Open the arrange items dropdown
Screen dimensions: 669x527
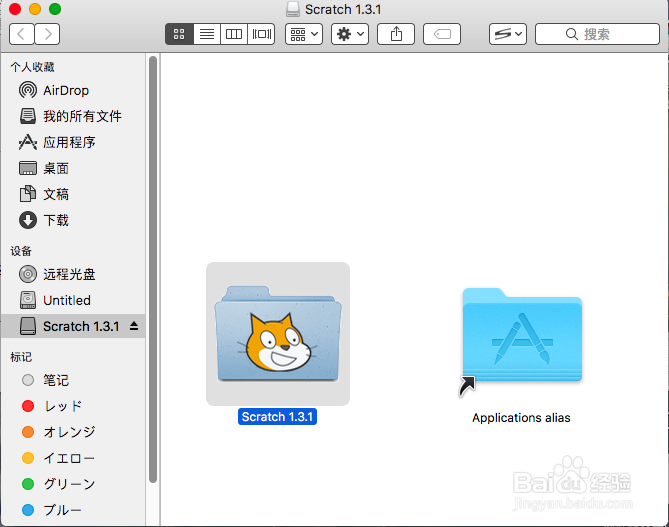(x=304, y=34)
